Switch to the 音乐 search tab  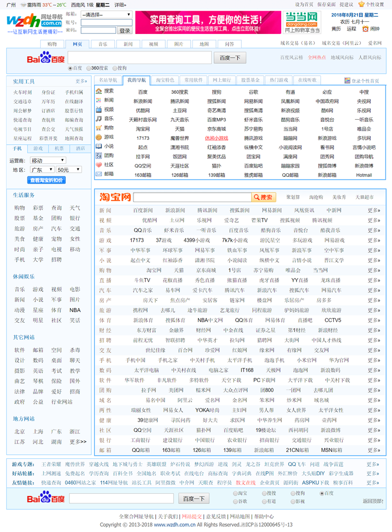point(103,45)
